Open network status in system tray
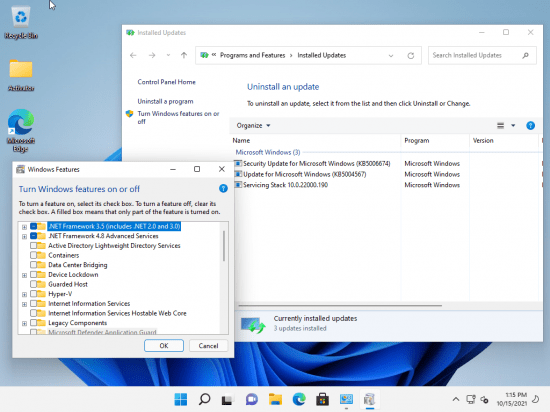Image resolution: width=550 pixels, height=412 pixels. pyautogui.click(x=470, y=399)
